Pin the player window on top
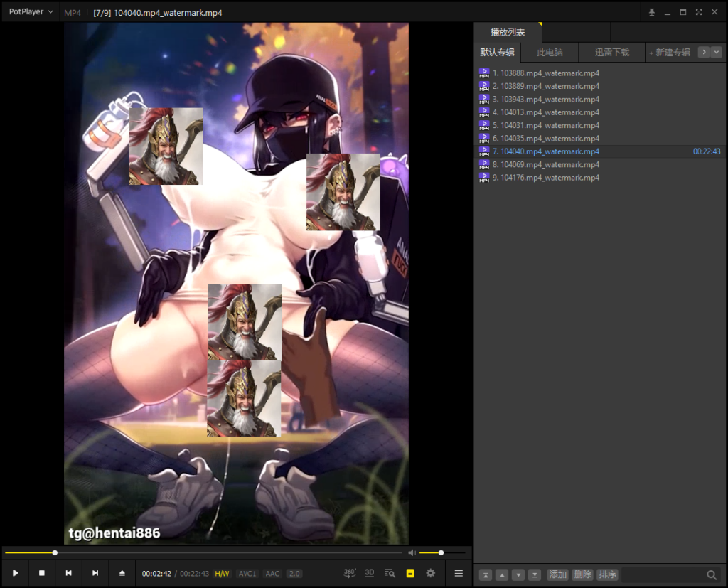This screenshot has height=588, width=728. [651, 12]
